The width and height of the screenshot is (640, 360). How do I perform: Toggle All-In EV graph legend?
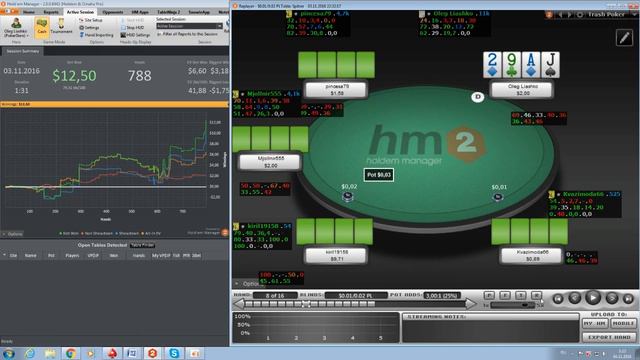(151, 233)
